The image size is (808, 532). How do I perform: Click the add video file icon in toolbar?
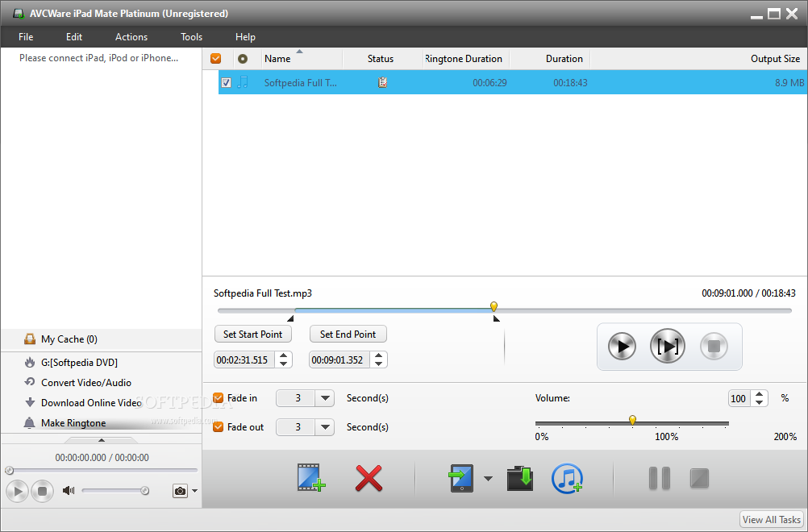coord(311,478)
